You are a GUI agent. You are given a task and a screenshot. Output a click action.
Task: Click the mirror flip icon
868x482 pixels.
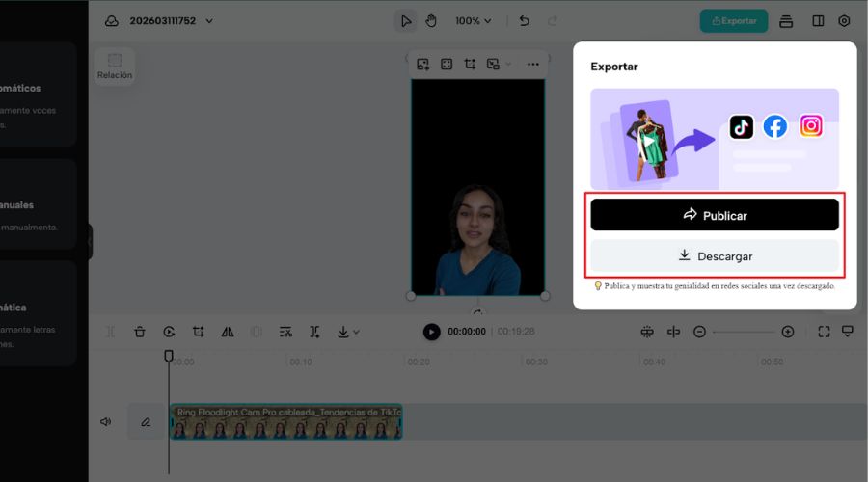[228, 332]
